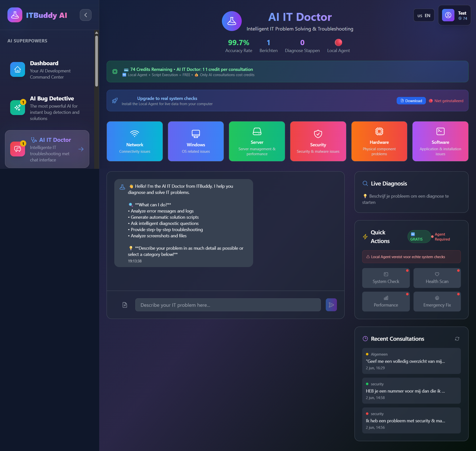Select Dashboard in the sidebar
Viewport: 476px width, 451px height.
point(47,70)
